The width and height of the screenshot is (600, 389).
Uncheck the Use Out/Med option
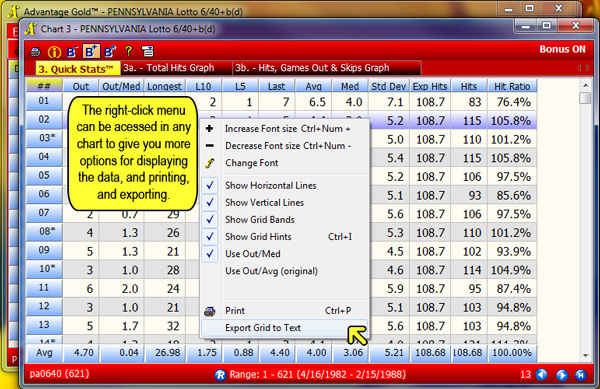(284, 254)
